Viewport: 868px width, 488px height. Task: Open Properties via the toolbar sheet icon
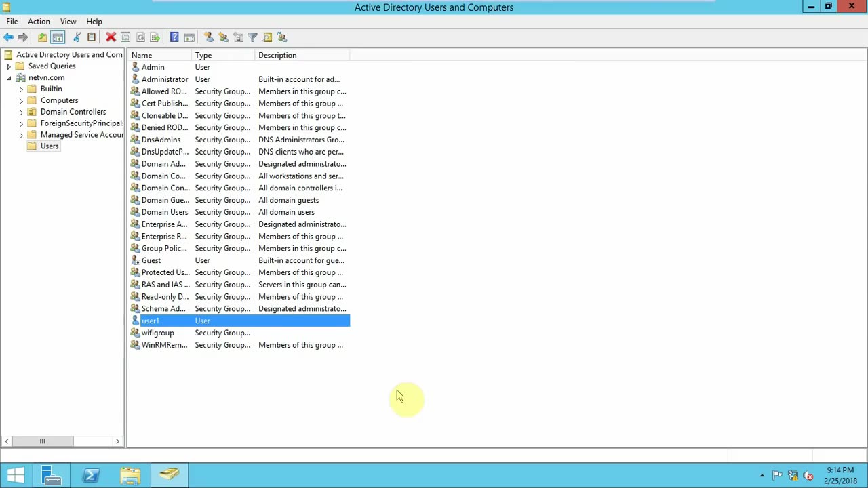(x=125, y=37)
